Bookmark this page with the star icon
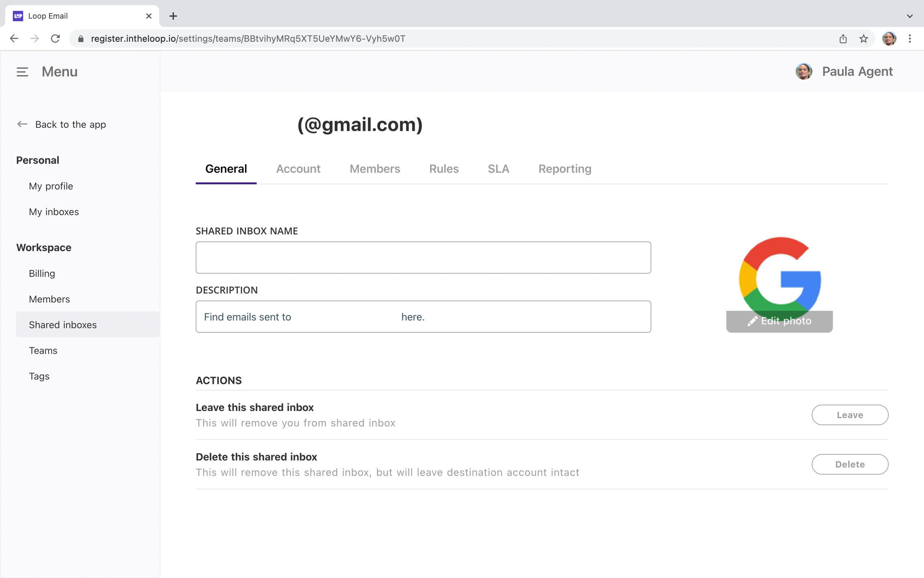Screen dimensions: 924x578 (x=863, y=39)
